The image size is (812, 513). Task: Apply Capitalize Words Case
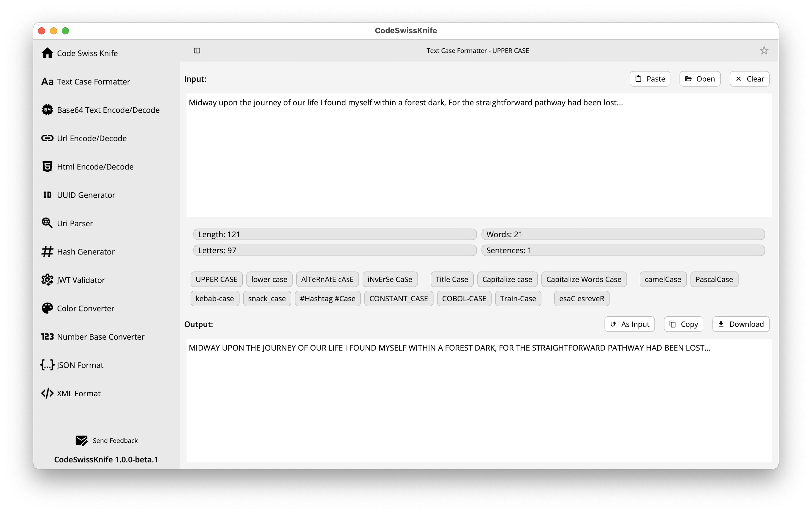click(x=584, y=279)
